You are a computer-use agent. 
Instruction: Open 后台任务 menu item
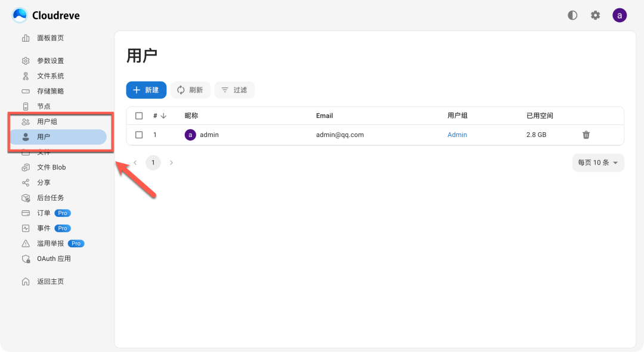point(50,198)
